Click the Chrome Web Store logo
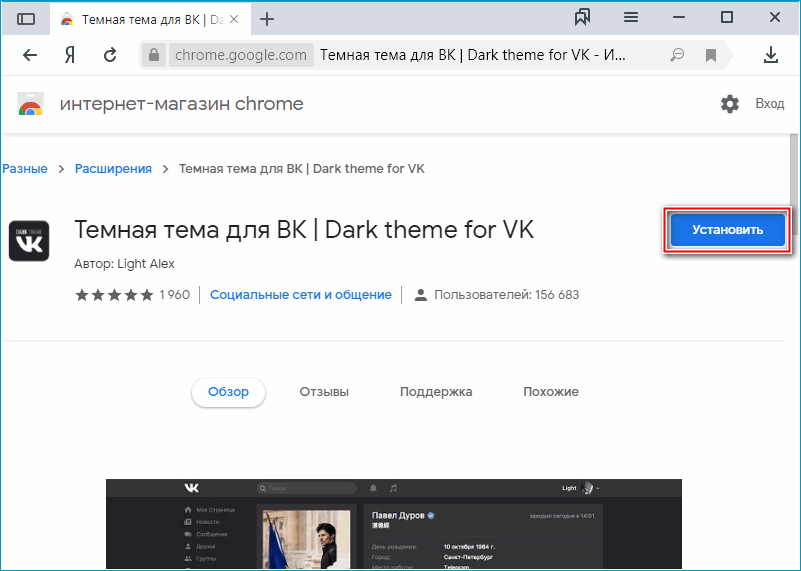Viewport: 801px width, 571px height. point(31,104)
